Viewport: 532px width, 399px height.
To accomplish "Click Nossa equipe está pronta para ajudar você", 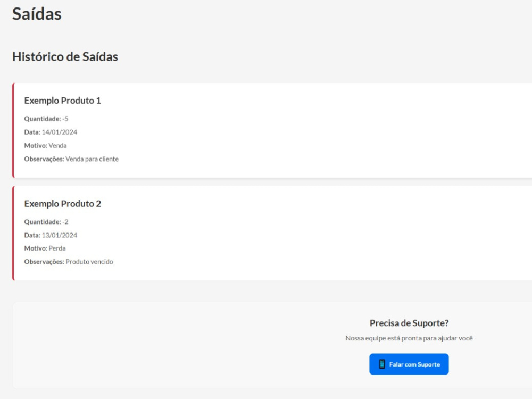I will point(409,338).
